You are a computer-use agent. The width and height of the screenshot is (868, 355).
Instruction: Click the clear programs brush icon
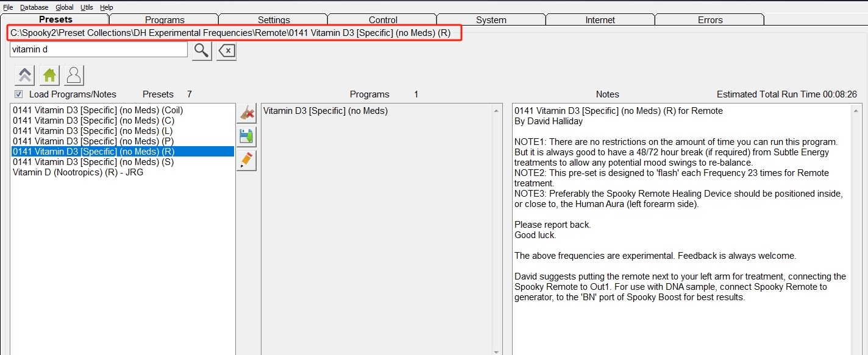[246, 114]
